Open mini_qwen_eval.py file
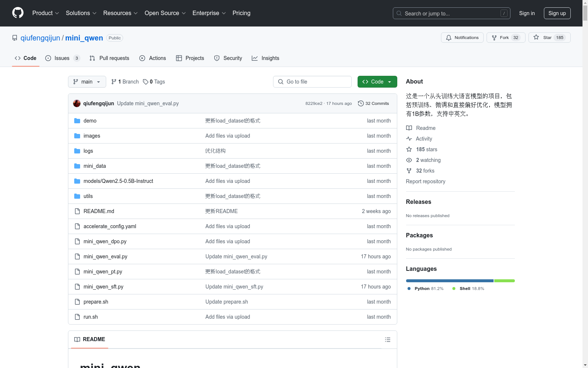Image resolution: width=588 pixels, height=368 pixels. [x=105, y=256]
